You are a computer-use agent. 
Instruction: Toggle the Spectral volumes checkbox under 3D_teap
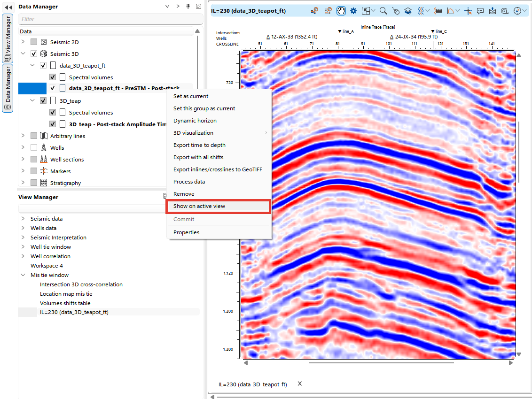coord(53,112)
